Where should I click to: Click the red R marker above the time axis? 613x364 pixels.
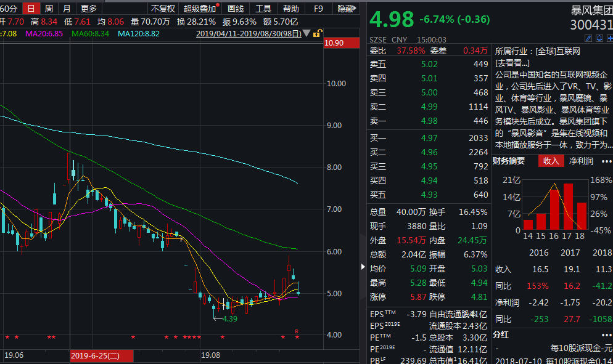(x=297, y=331)
